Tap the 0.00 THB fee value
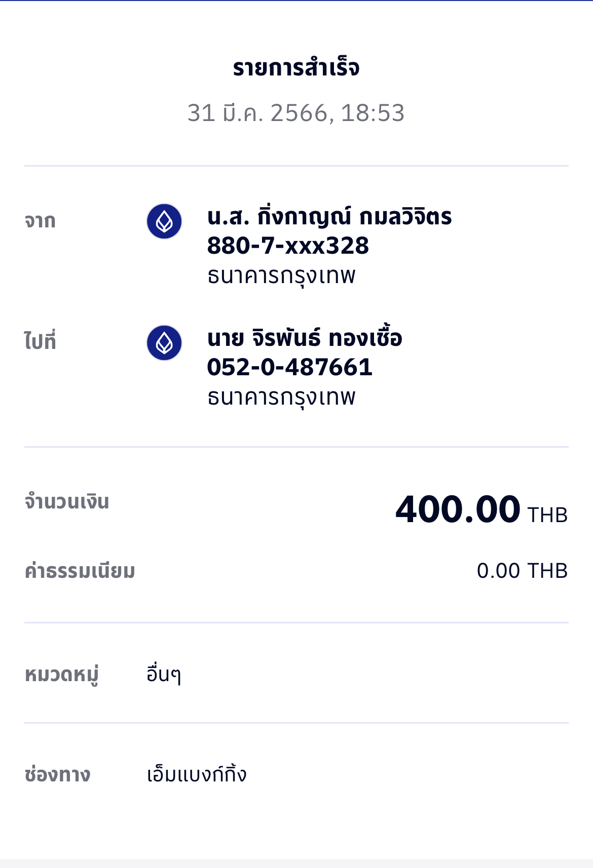This screenshot has height=868, width=593. pyautogui.click(x=522, y=571)
